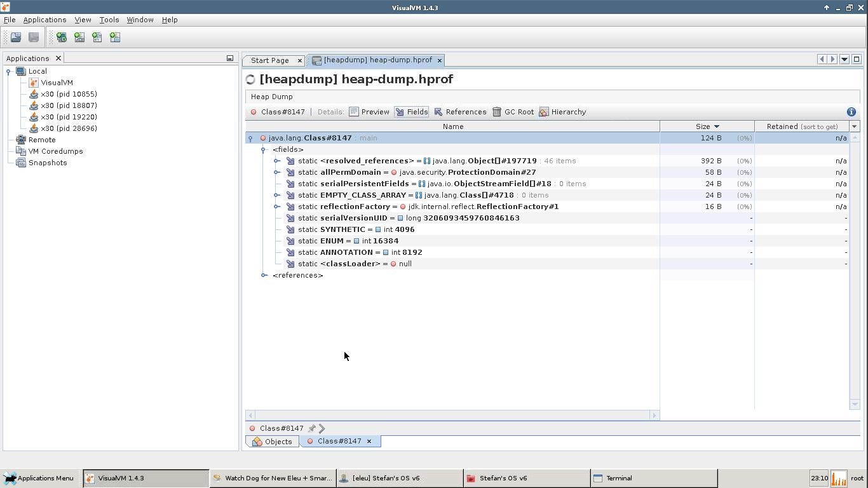Click the Add VM Coredump toolbar icon
Image resolution: width=868 pixels, height=488 pixels.
click(x=97, y=37)
